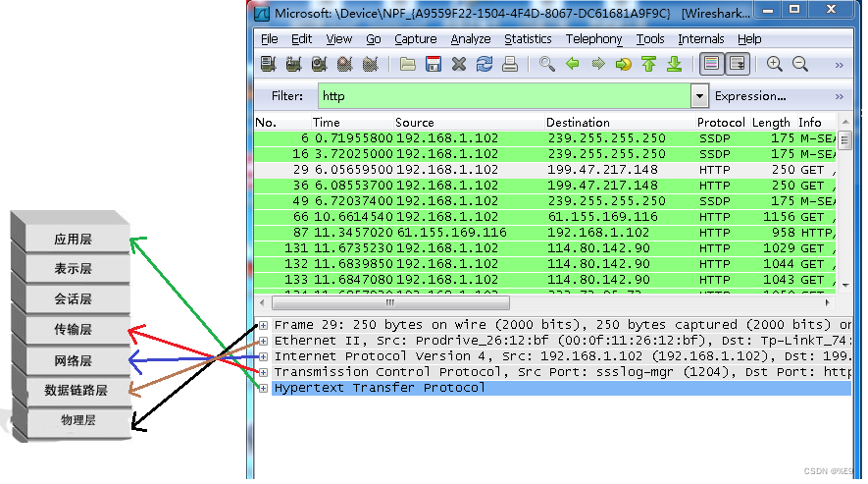Open the Analyze menu
The height and width of the screenshot is (484, 868).
pyautogui.click(x=471, y=39)
